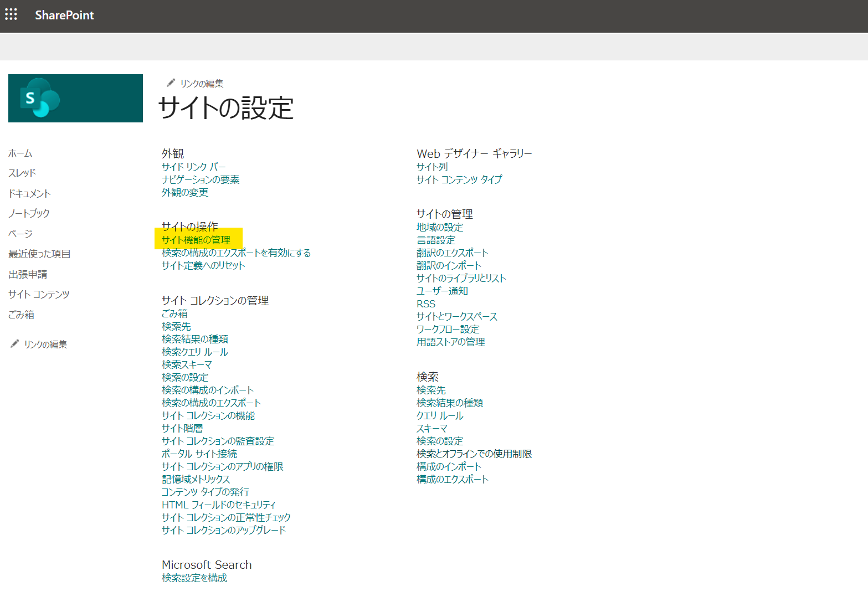Open 構成のインポート link
The height and width of the screenshot is (612, 868).
click(449, 466)
